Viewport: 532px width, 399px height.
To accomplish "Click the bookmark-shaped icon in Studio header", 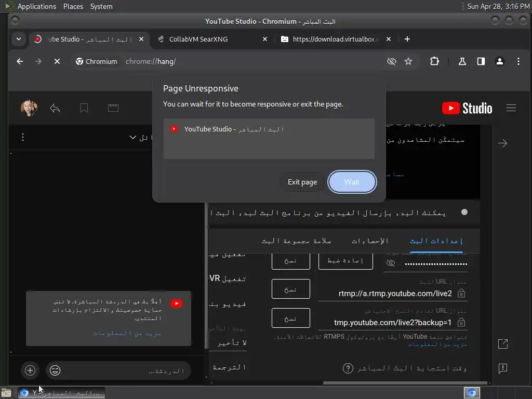I will [84, 108].
